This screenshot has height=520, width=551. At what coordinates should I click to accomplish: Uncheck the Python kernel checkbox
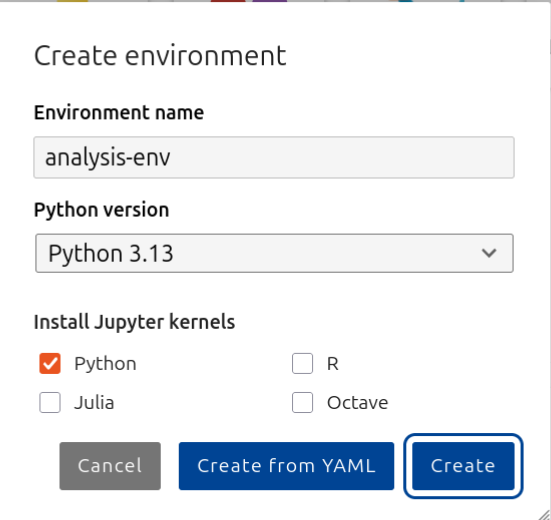coord(50,363)
